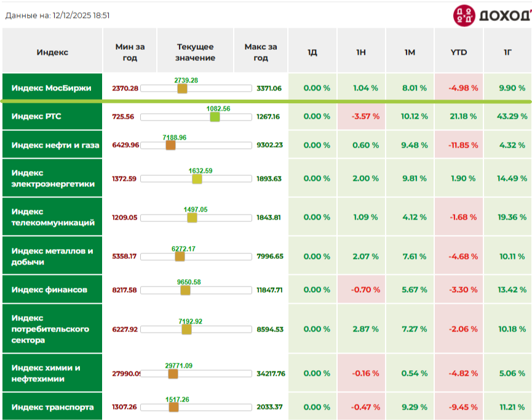Click the Мин за год column header

(130, 50)
